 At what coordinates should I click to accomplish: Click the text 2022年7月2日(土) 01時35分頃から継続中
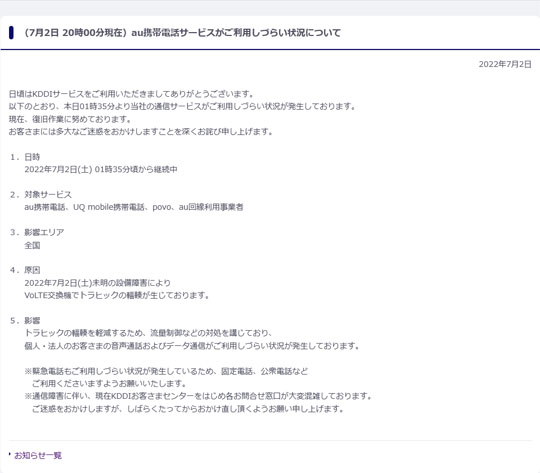pyautogui.click(x=101, y=169)
